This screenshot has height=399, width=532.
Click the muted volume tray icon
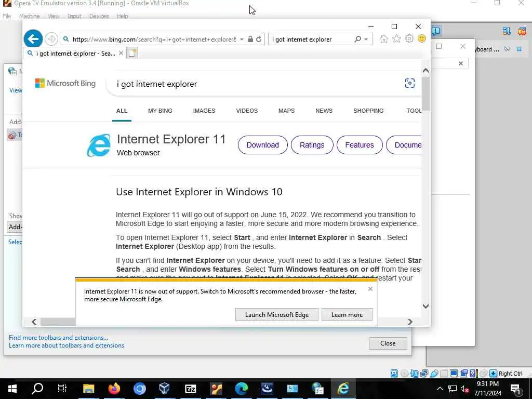[x=464, y=389]
